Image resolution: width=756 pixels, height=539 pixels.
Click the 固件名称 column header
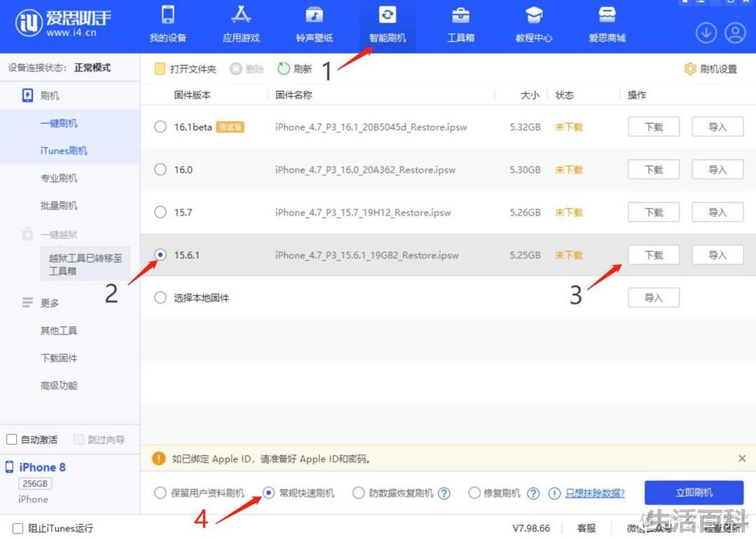coord(293,95)
